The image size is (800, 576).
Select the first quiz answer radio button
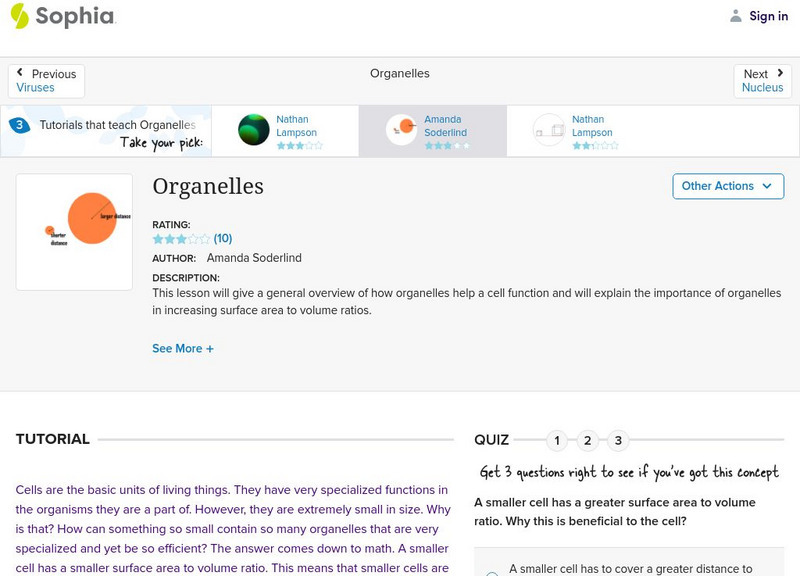[x=491, y=573]
